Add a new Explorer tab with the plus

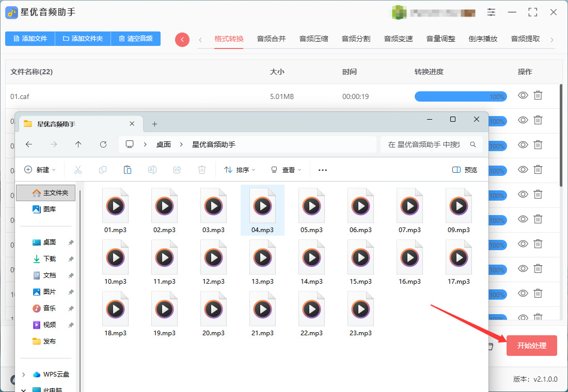155,124
